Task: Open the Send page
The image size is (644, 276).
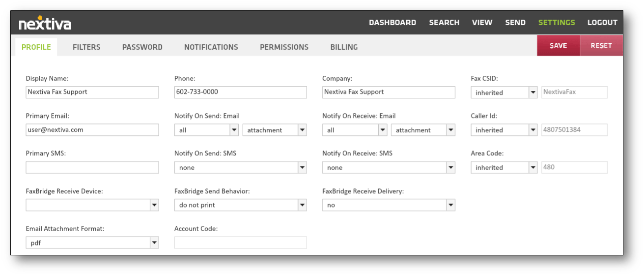Action: [x=515, y=23]
